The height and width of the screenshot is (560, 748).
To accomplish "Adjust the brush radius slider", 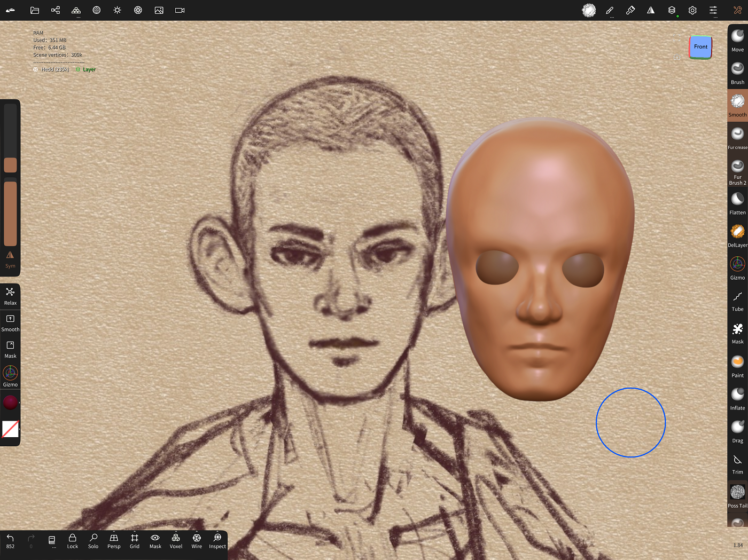I will click(x=10, y=139).
